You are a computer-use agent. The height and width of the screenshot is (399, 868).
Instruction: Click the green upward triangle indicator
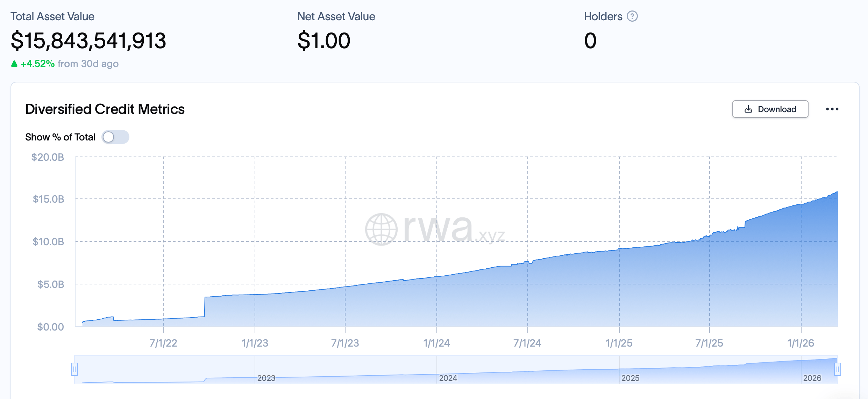(x=14, y=64)
